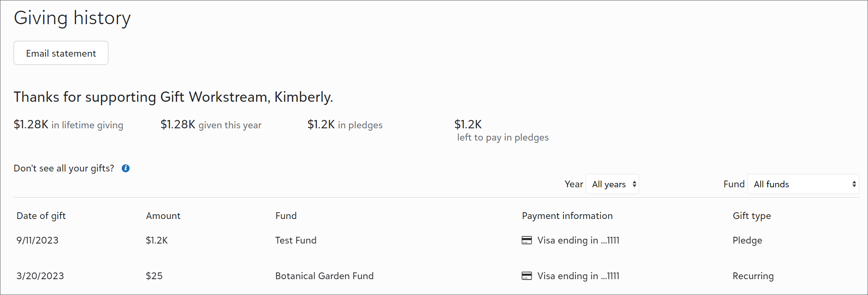Expand the Fund dropdown showing All funds
The width and height of the screenshot is (868, 295).
[x=803, y=184]
